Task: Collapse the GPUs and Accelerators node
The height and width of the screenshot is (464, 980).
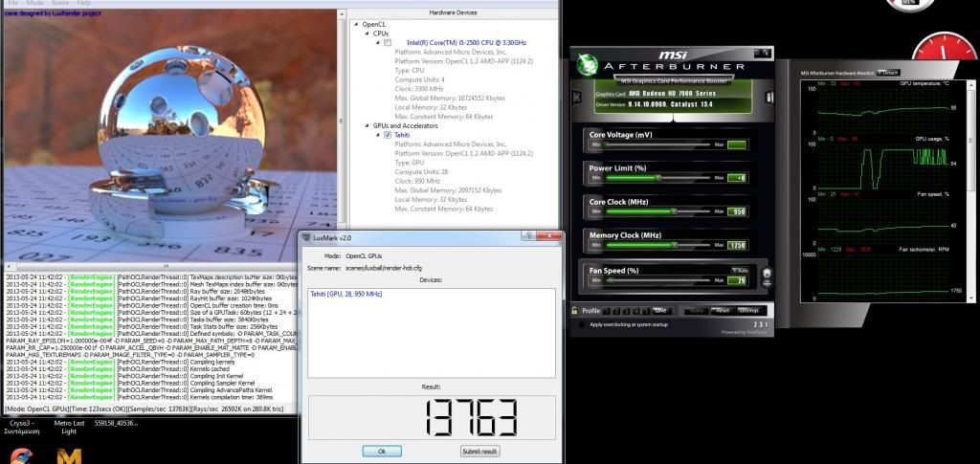Action: [367, 125]
